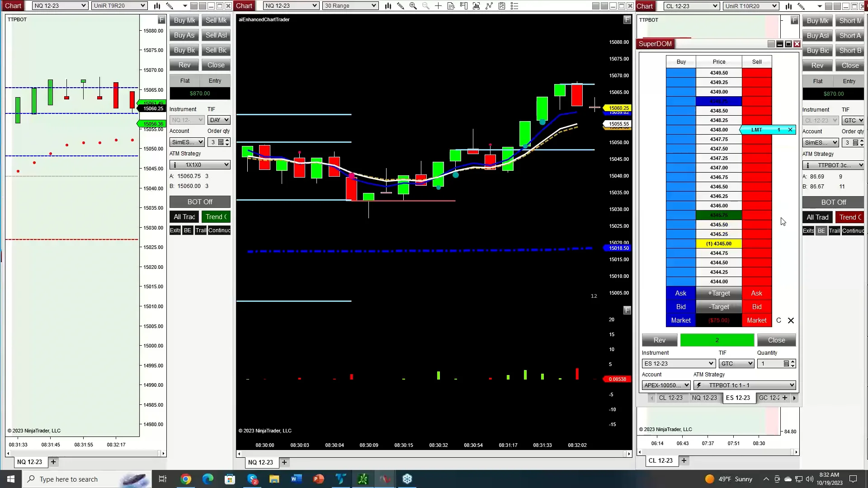Screen dimensions: 868x488
Task: Toggle BOT Off button in left chart panel
Action: [200, 202]
